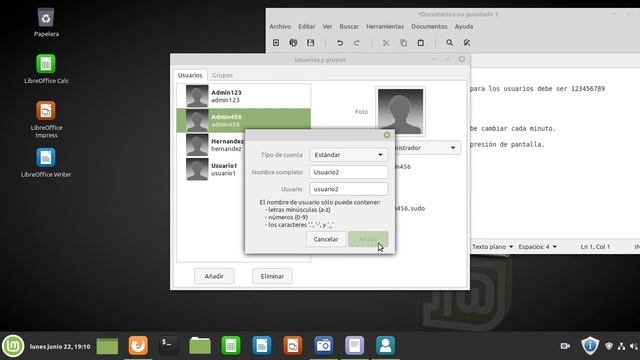Click the Ln 1, Col 1 status indicator
This screenshot has height=360, width=640.
click(595, 247)
